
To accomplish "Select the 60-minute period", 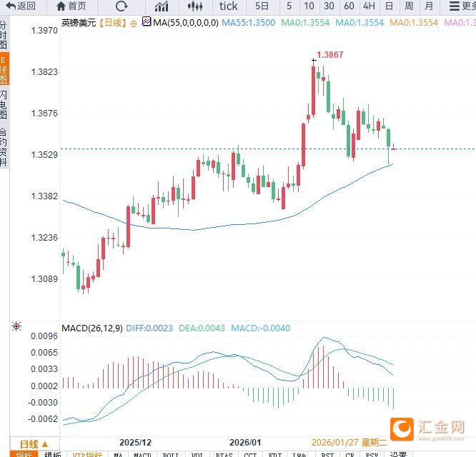I will tap(349, 6).
